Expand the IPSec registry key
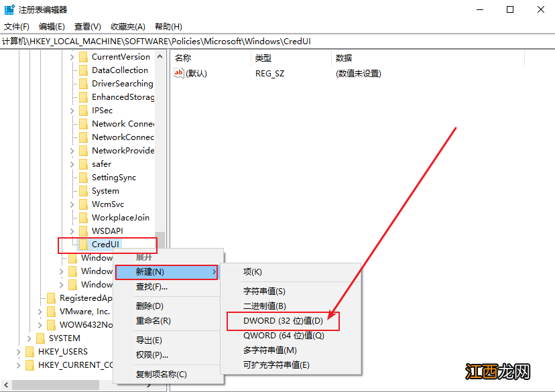The image size is (555, 392). 71,110
